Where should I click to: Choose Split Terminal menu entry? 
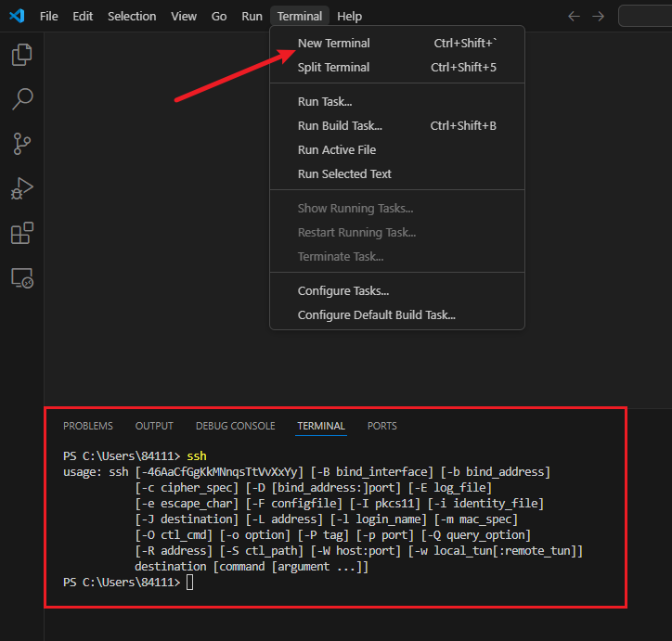(333, 67)
